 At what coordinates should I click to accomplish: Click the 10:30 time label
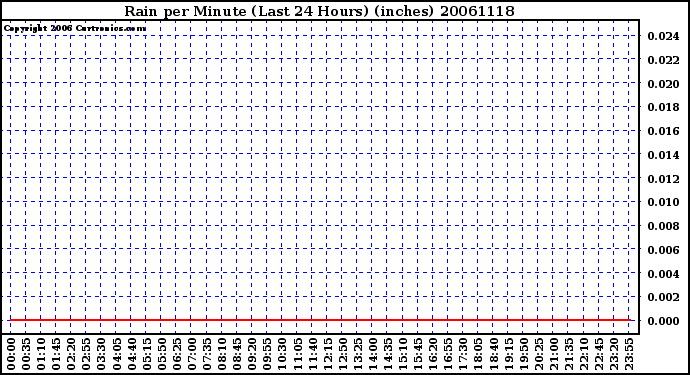pyautogui.click(x=282, y=354)
